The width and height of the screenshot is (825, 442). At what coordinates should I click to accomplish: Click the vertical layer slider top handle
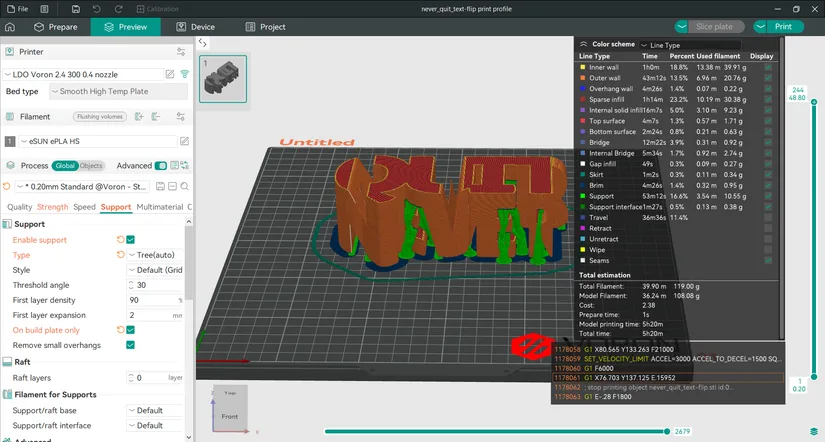point(814,102)
